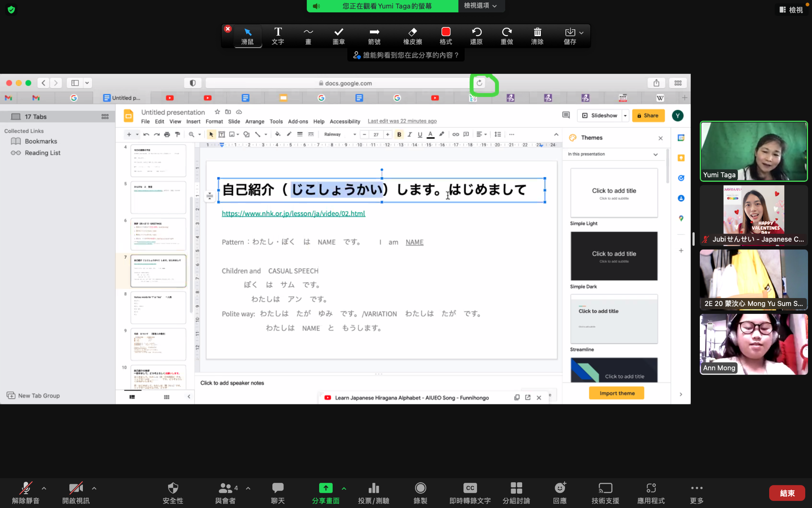Toggle live transcript CC button
This screenshot has width=812, height=508.
[x=470, y=493]
